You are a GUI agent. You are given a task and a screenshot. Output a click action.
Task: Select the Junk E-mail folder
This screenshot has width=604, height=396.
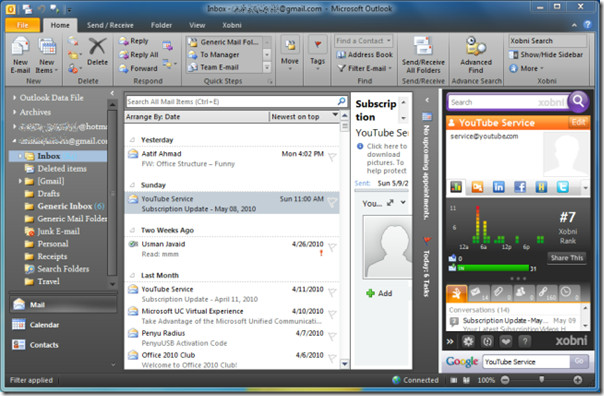point(52,231)
